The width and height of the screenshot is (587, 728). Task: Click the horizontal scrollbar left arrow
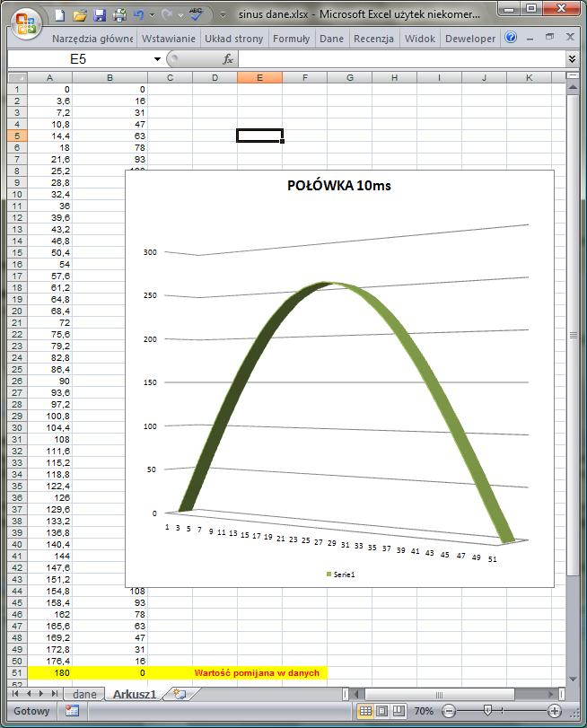tap(356, 694)
